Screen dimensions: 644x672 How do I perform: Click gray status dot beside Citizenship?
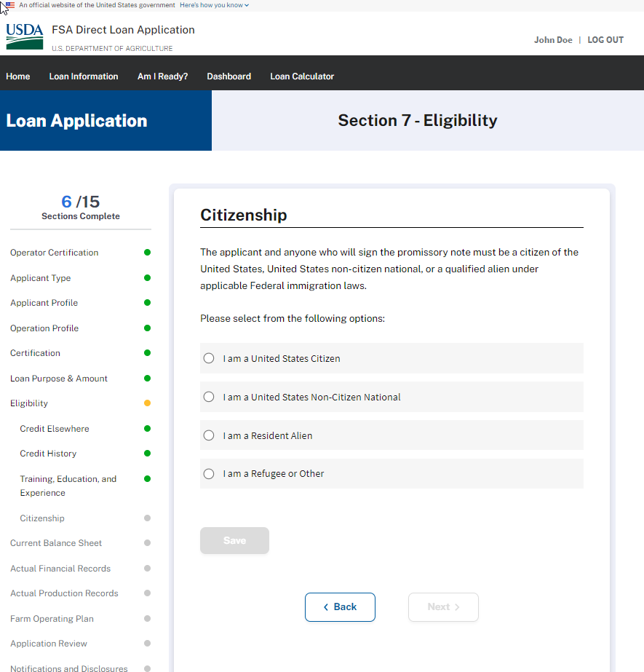(147, 518)
